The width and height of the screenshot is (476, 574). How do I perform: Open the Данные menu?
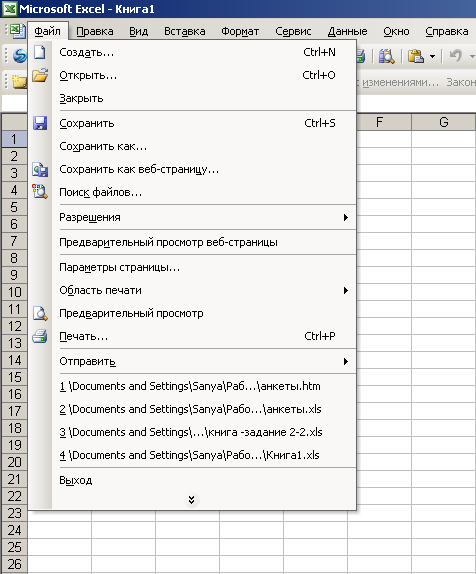tap(347, 31)
